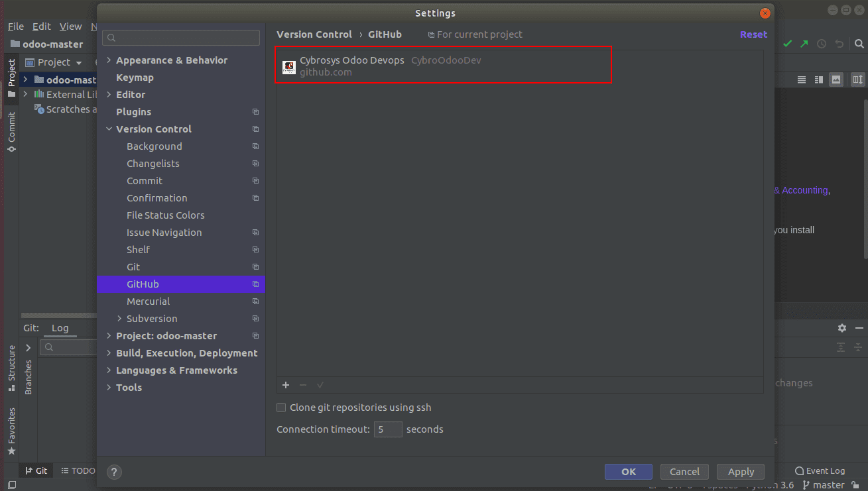Click the Apply button
The width and height of the screenshot is (868, 491).
741,472
